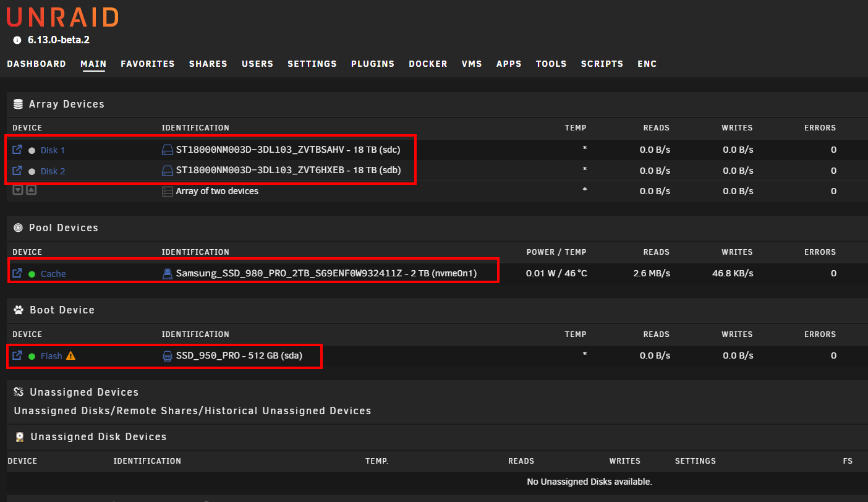
Task: Click 'SSD_950_PRO - 512 GB (sda)' text
Action: click(239, 355)
